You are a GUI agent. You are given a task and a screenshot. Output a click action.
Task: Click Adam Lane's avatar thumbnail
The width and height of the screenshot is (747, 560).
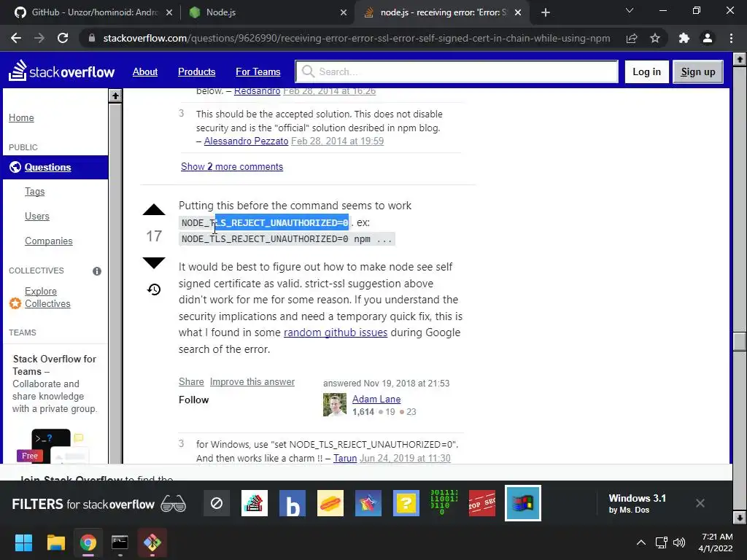(x=335, y=405)
